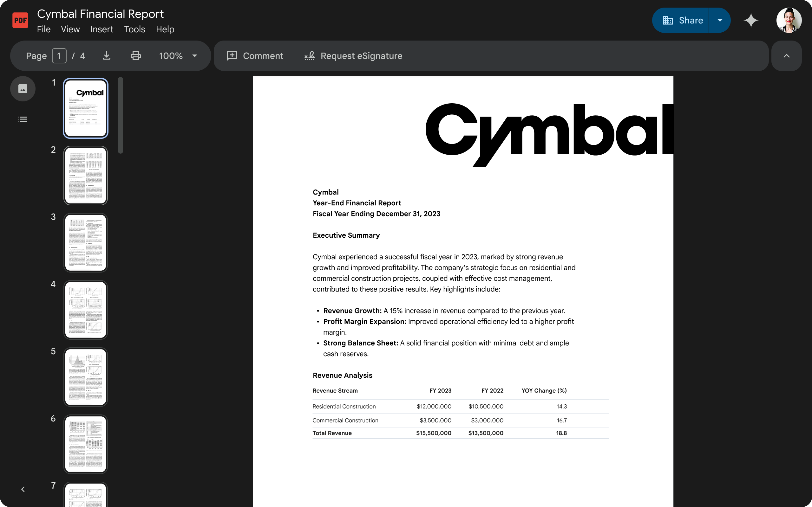Select page 4 thumbnail
Viewport: 812px width, 507px height.
[85, 310]
